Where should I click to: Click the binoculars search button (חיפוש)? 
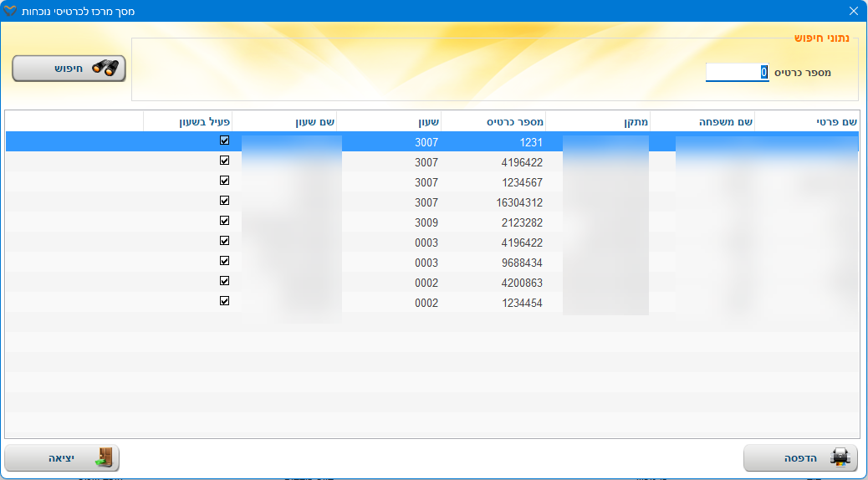tap(69, 69)
